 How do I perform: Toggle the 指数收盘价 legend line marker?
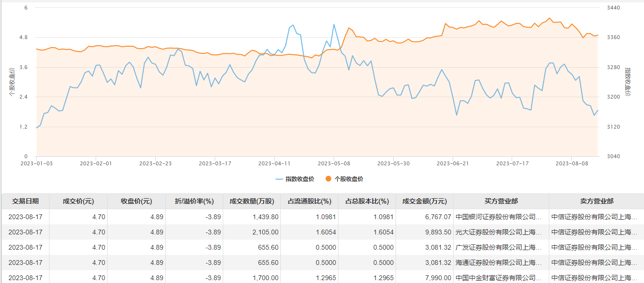pyautogui.click(x=280, y=179)
